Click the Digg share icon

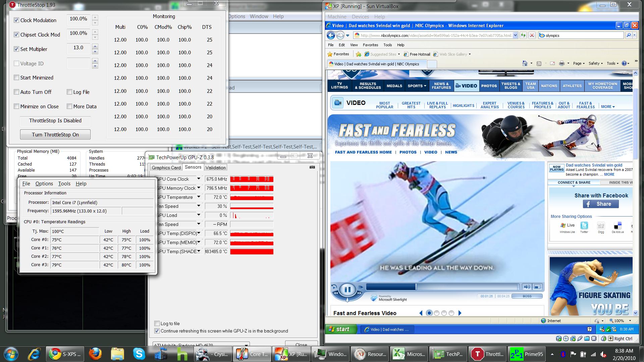click(601, 226)
